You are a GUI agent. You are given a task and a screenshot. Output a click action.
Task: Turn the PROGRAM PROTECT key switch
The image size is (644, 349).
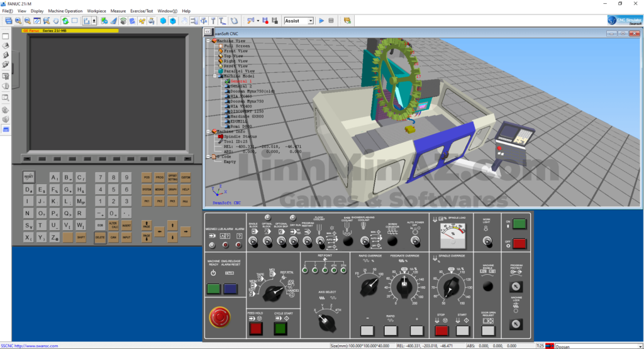(516, 287)
